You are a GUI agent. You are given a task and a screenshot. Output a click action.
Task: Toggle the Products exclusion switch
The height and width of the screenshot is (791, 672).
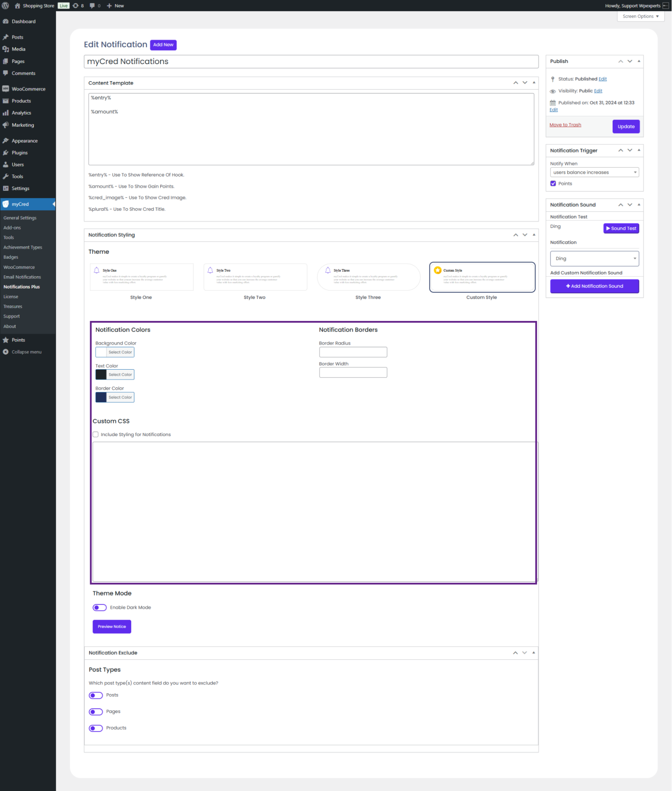[x=96, y=728]
